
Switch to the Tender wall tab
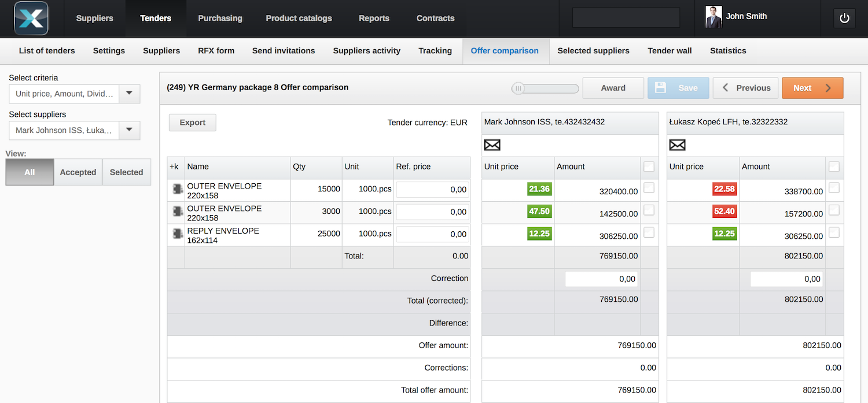click(670, 51)
